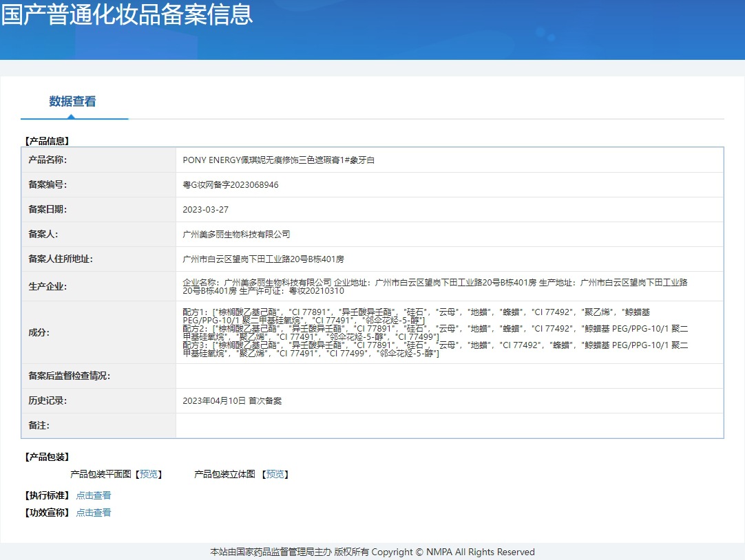745x560 pixels.
Task: Select the 配方2 ingredient list text
Action: coord(435,333)
